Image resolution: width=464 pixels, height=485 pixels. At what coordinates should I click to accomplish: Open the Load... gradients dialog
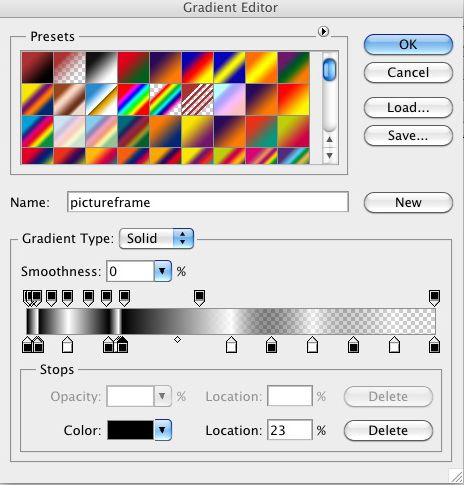coord(408,107)
